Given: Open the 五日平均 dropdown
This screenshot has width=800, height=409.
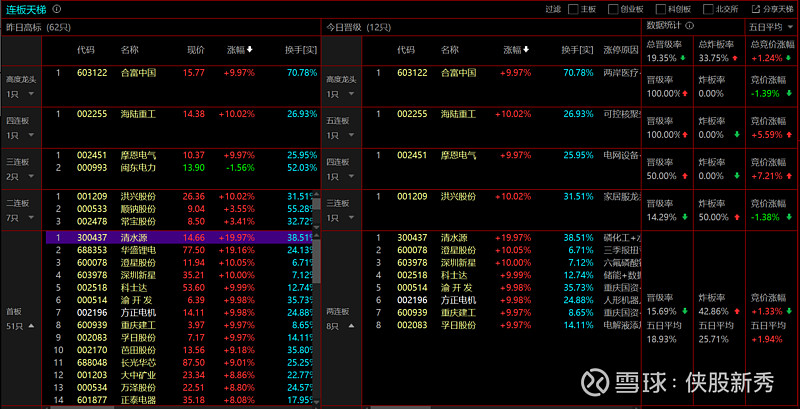Looking at the screenshot, I should (772, 24).
